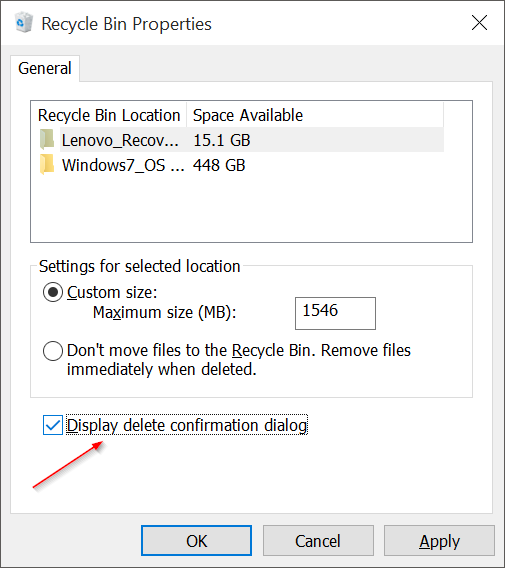The width and height of the screenshot is (505, 568).
Task: Click the 15.1 GB space value
Action: tap(222, 140)
